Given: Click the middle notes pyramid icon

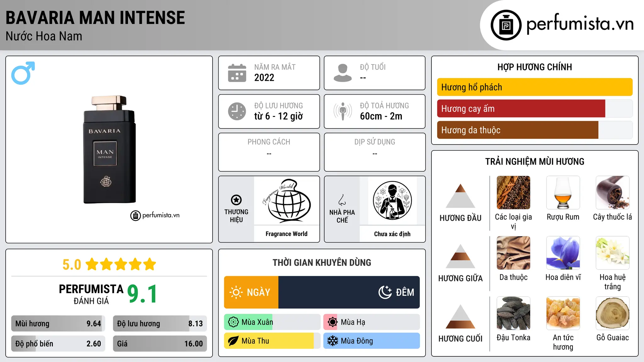Looking at the screenshot, I should pos(460,256).
